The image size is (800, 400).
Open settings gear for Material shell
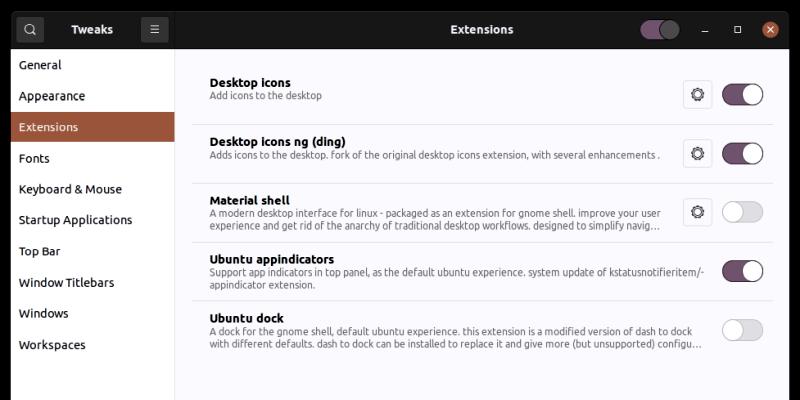click(697, 212)
